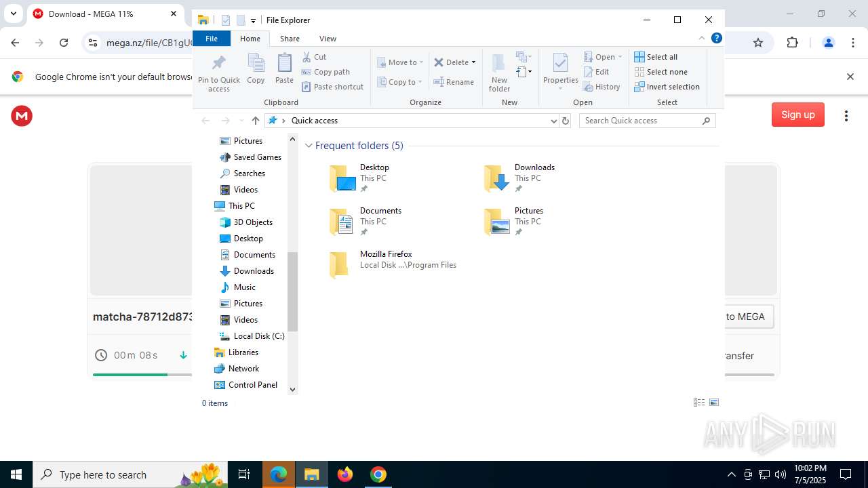Screen dimensions: 868x488
Task: Switch to Large icons view
Action: coord(714,403)
